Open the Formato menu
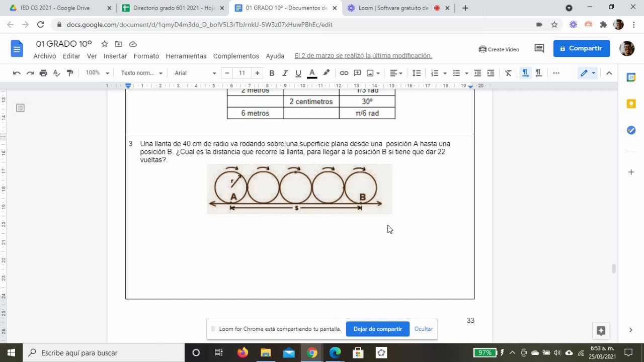This screenshot has width=644, height=362. pos(146,56)
